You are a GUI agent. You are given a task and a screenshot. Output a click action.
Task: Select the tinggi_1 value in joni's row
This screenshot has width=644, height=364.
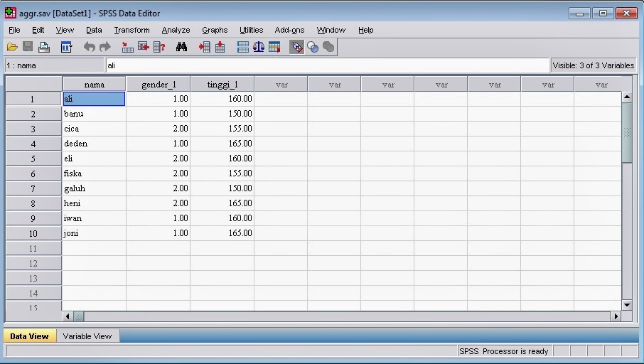[222, 233]
